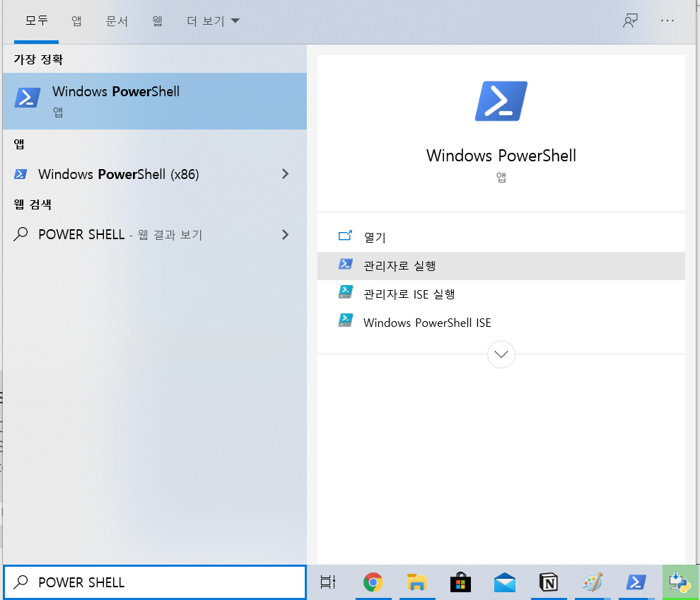700x600 pixels.
Task: Switch to the 문서 filter tab
Action: pos(117,21)
